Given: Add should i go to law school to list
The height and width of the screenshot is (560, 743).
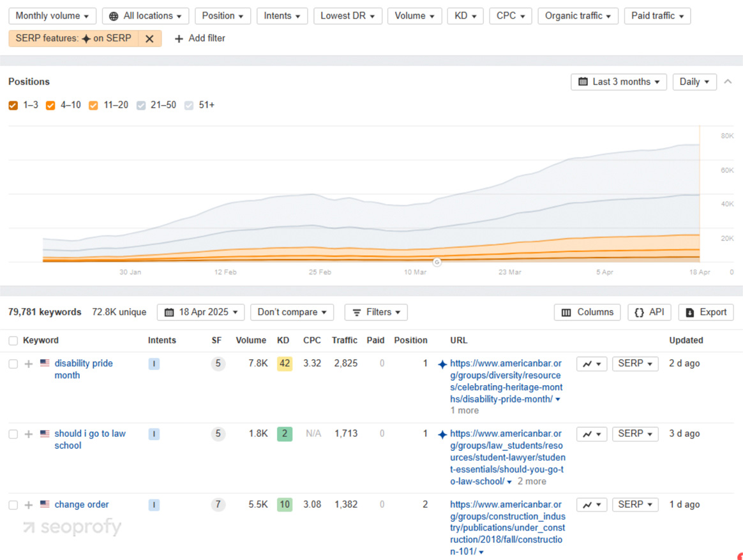Looking at the screenshot, I should coord(29,434).
